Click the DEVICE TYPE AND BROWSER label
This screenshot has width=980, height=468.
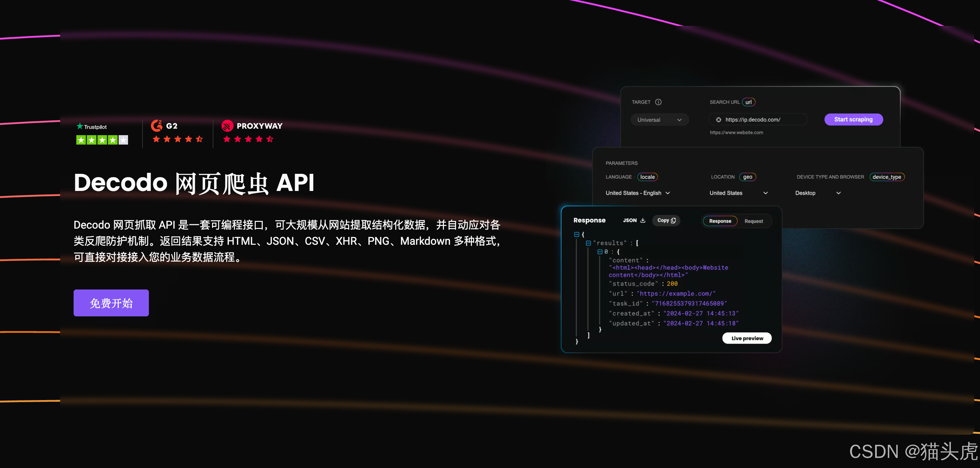point(830,177)
